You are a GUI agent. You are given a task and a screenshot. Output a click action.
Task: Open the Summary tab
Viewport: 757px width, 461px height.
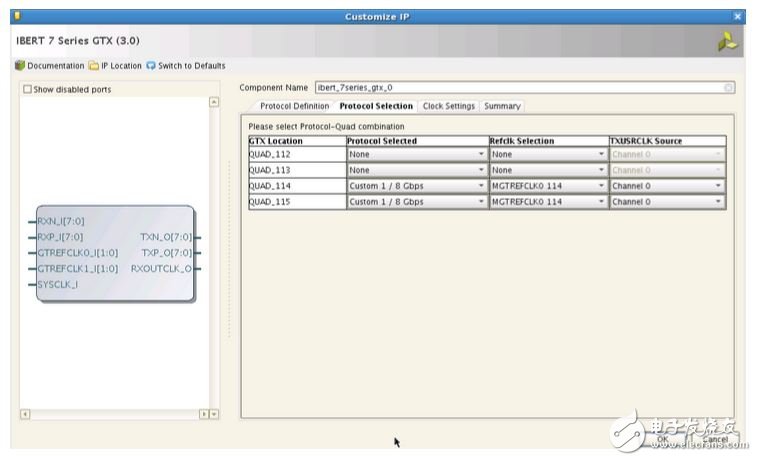tap(502, 106)
